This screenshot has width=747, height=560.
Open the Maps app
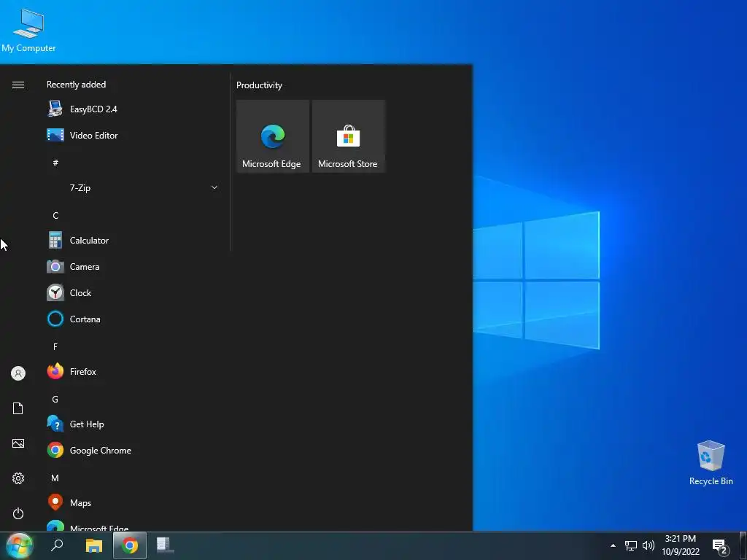pos(133,502)
